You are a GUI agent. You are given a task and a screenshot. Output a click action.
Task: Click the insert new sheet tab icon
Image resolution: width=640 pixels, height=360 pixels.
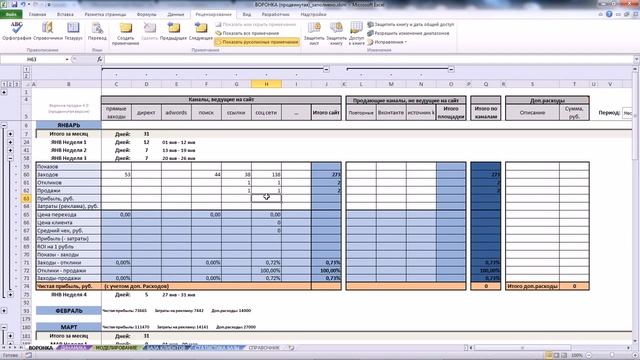(291, 348)
